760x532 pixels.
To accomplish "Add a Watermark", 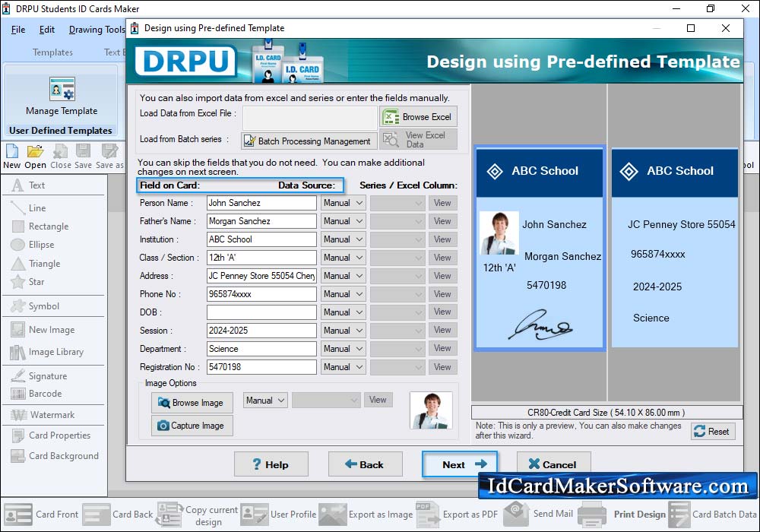I will pos(43,415).
